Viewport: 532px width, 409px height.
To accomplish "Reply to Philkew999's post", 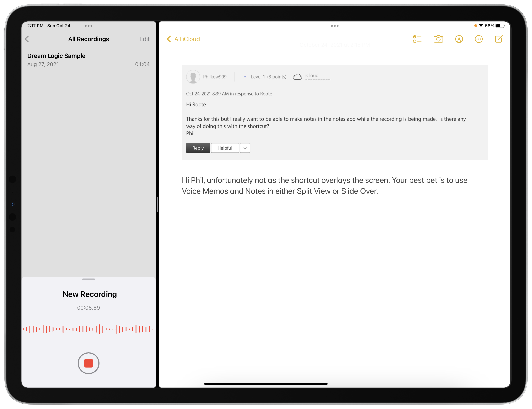I will point(198,148).
